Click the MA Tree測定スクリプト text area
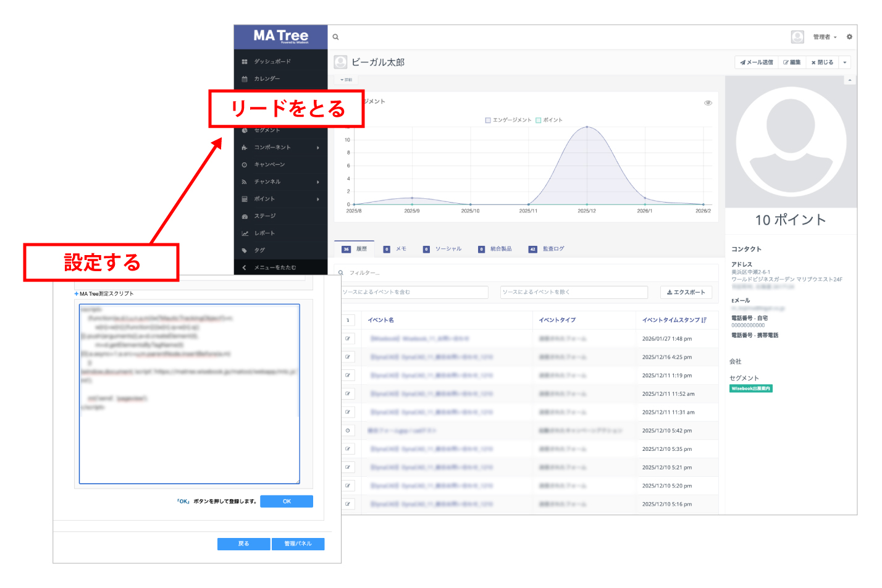Image resolution: width=882 pixels, height=588 pixels. 189,393
